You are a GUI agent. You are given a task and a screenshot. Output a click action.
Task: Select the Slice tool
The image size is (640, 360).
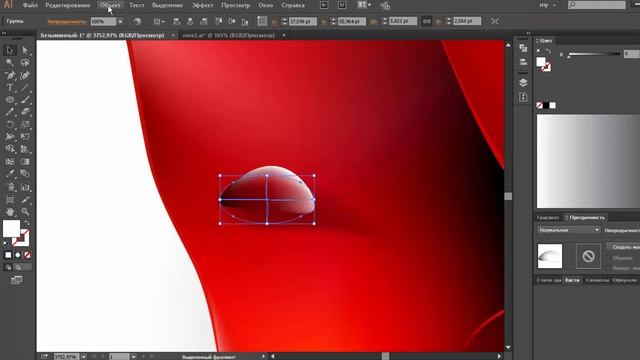click(x=25, y=200)
